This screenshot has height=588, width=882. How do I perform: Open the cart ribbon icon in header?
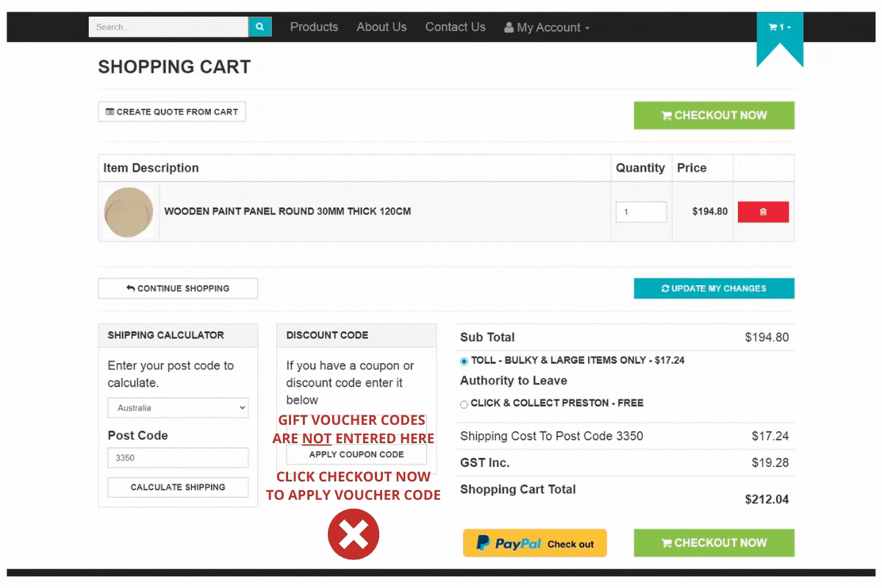(x=779, y=28)
